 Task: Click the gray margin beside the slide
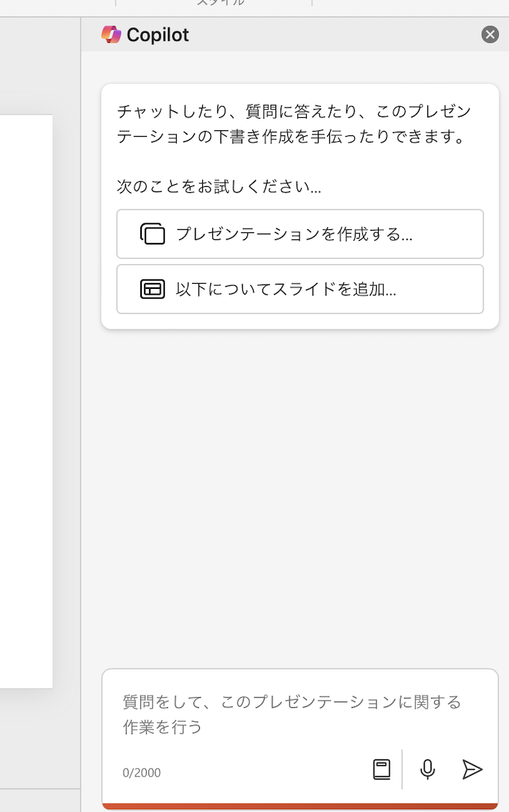[x=66, y=400]
